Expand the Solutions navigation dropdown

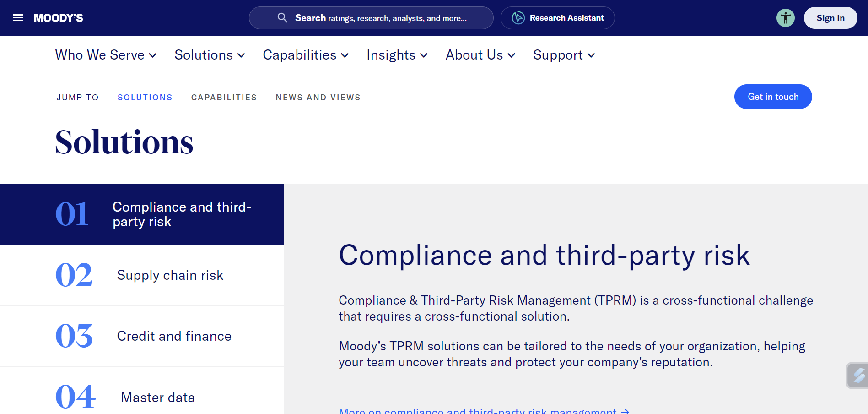[x=210, y=55]
